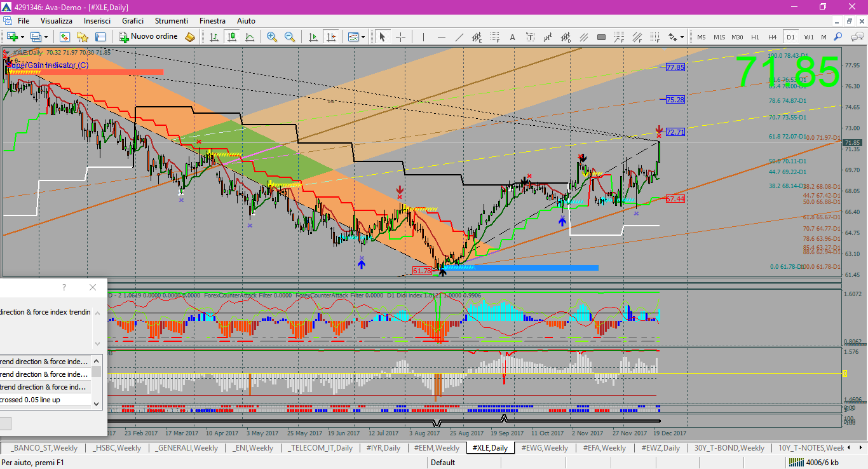Open the File menu
Image resolution: width=868 pixels, height=469 pixels.
click(x=24, y=21)
